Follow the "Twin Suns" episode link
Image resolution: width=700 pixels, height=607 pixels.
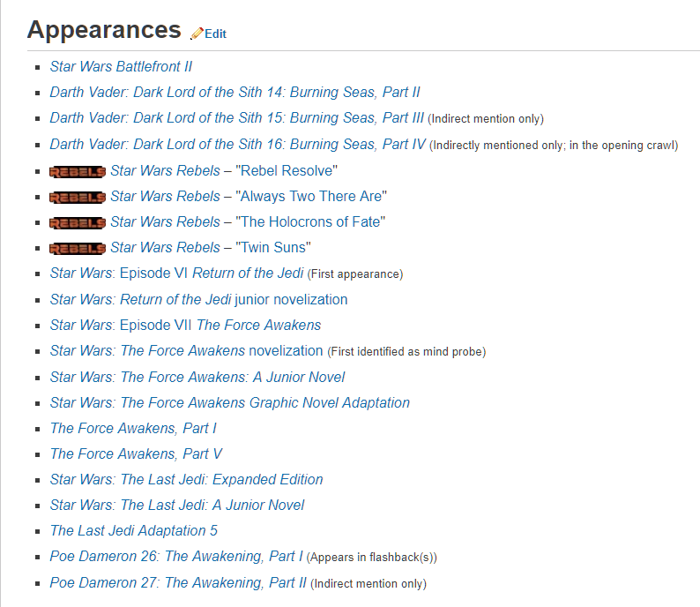[x=272, y=247]
